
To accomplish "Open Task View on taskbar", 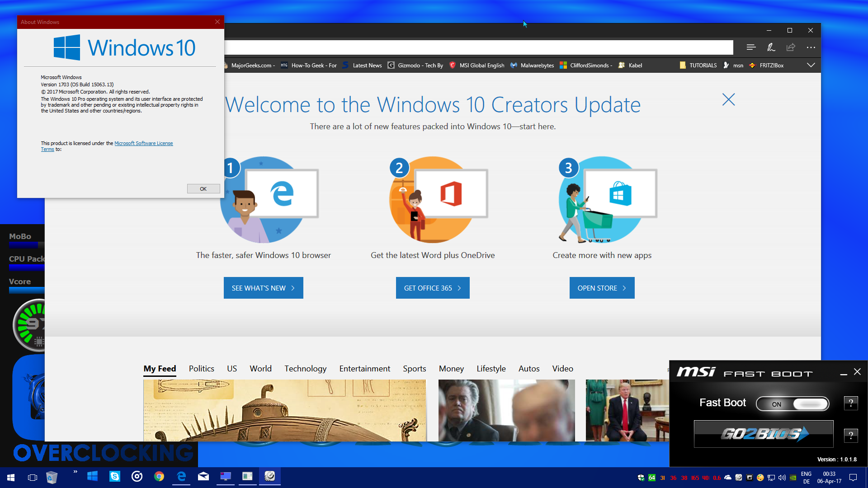I will click(33, 477).
